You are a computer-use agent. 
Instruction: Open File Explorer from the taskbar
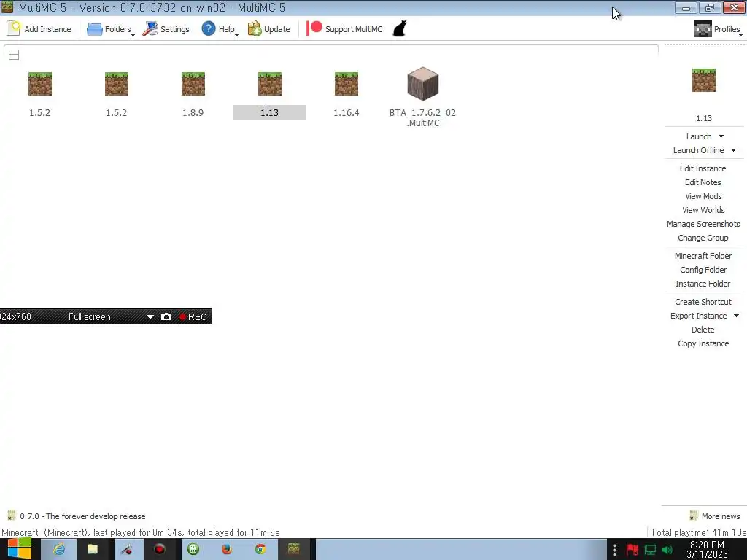coord(93,549)
